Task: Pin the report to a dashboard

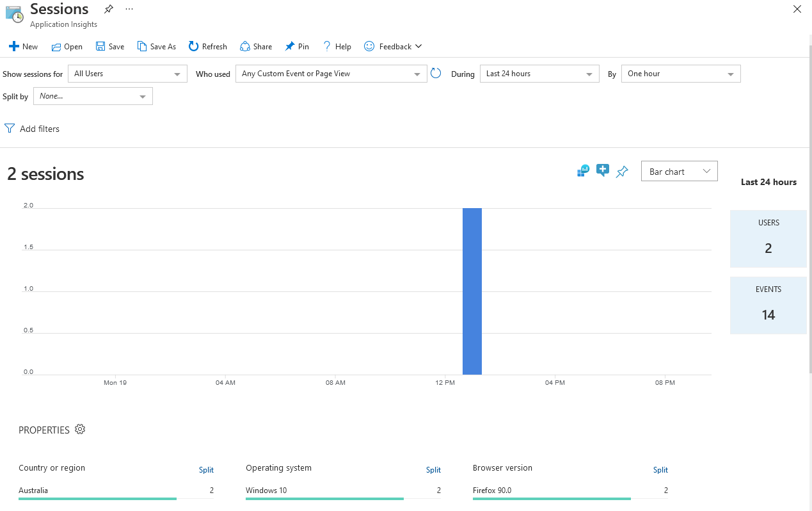Action: pyautogui.click(x=296, y=46)
